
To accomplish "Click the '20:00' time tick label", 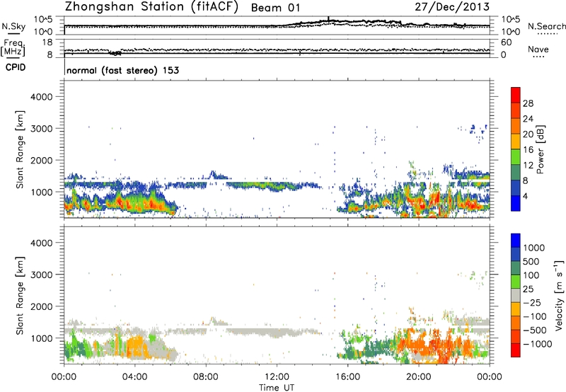I will pyautogui.click(x=419, y=377).
